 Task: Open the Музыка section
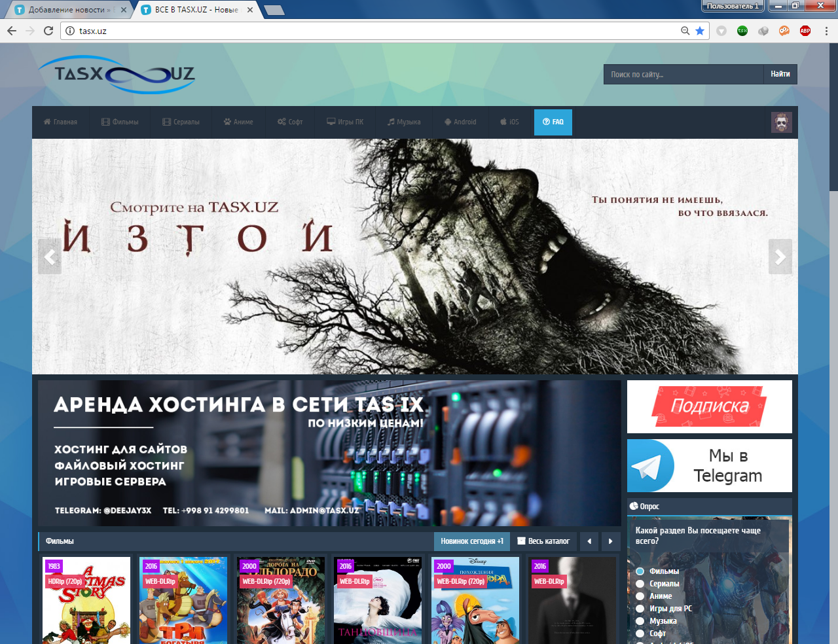tap(404, 122)
